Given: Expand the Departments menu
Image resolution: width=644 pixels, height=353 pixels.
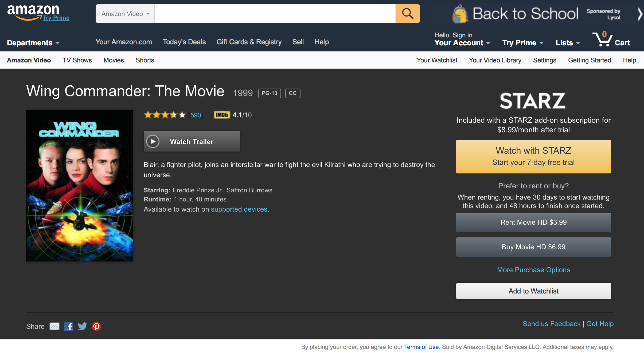Looking at the screenshot, I should coord(33,43).
